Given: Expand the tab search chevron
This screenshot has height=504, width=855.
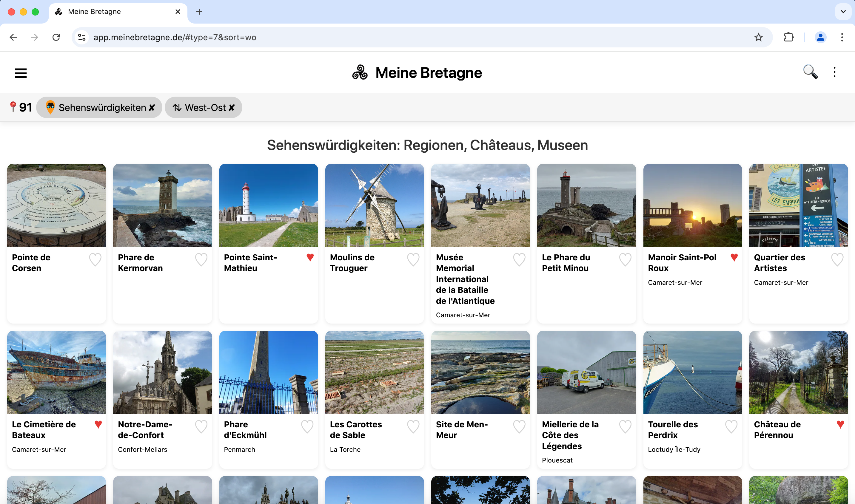Looking at the screenshot, I should [843, 12].
